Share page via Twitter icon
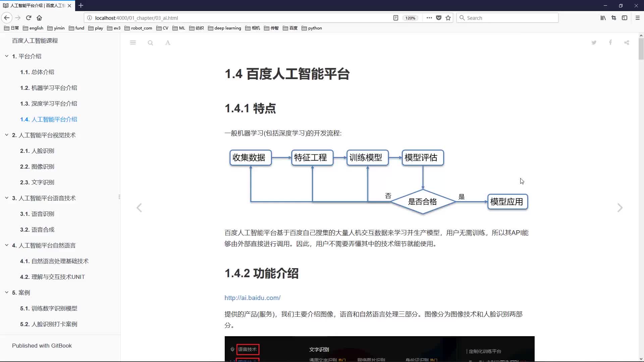644x362 pixels. click(594, 43)
